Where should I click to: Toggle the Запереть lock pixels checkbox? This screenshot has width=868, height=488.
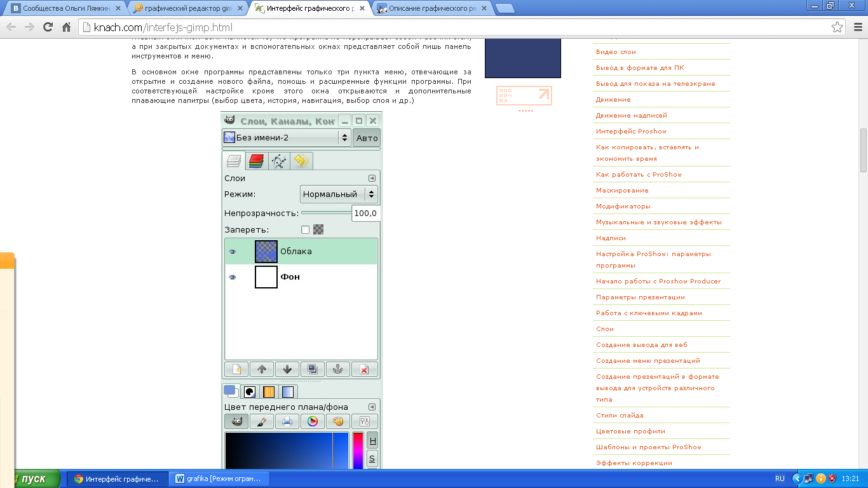(x=305, y=230)
